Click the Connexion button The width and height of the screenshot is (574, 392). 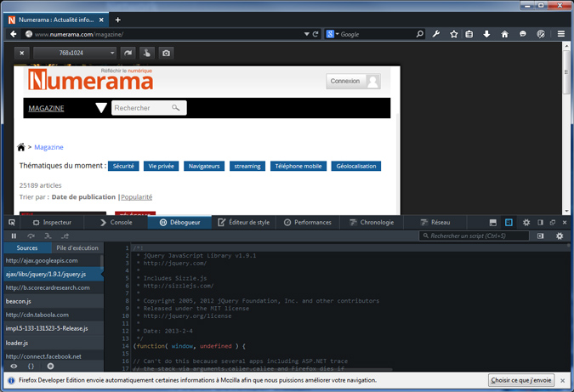352,82
